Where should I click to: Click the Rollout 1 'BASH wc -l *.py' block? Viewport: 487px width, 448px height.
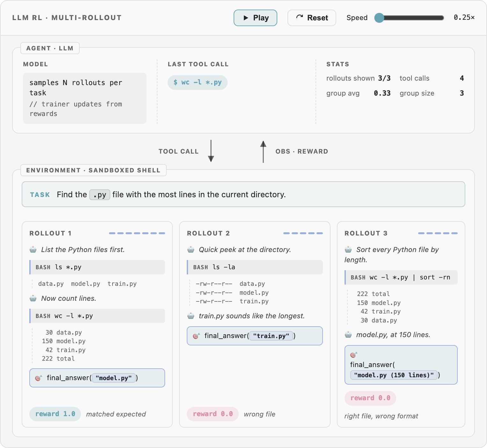click(x=97, y=316)
